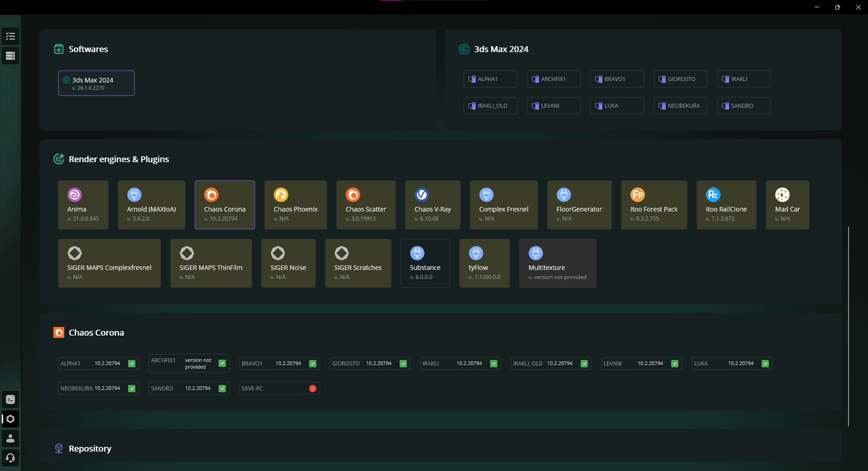Toggle the Corona checkbox for ALPHA1
Screen dimensions: 868x471
[x=132, y=363]
